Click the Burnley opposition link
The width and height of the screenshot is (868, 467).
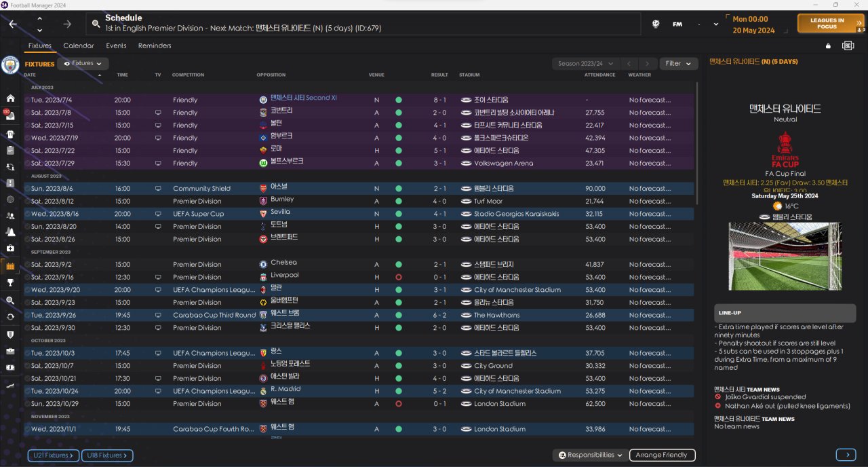pyautogui.click(x=282, y=200)
